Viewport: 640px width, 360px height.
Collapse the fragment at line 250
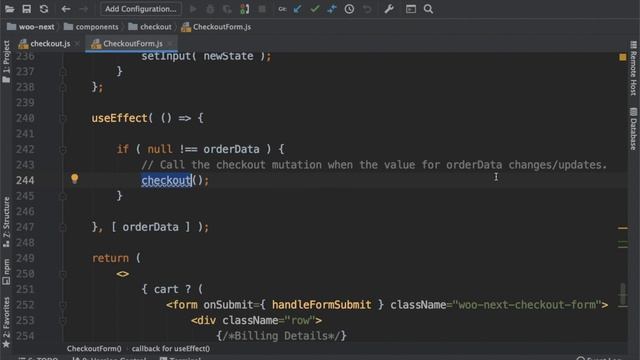click(x=62, y=274)
